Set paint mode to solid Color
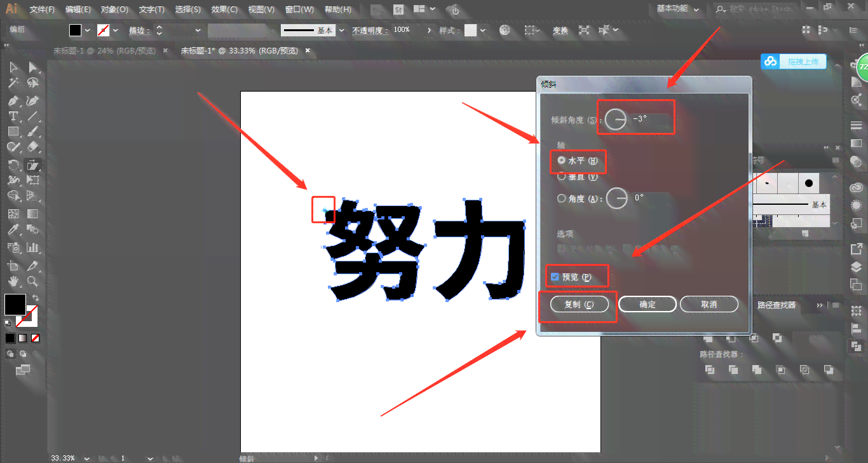Screen dimensions: 868x463 [10, 338]
